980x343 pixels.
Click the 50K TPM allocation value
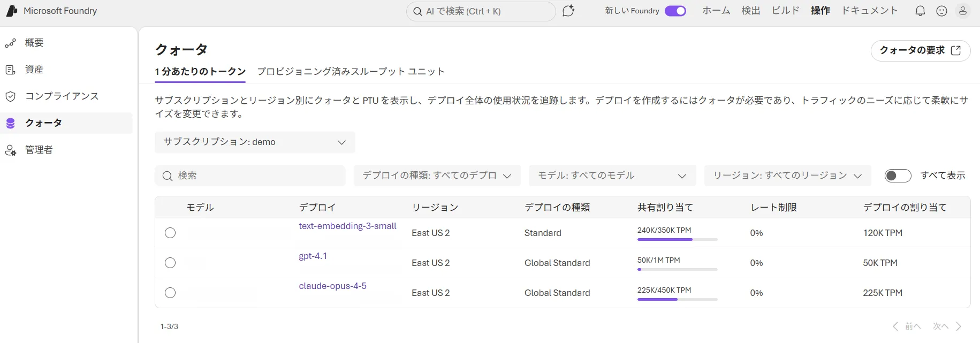880,263
